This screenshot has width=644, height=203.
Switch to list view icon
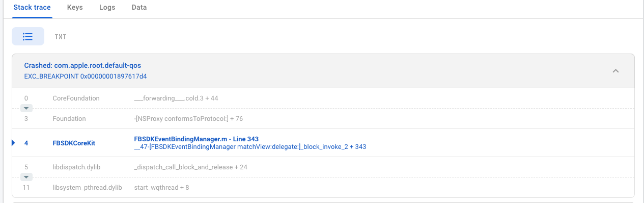tap(28, 37)
